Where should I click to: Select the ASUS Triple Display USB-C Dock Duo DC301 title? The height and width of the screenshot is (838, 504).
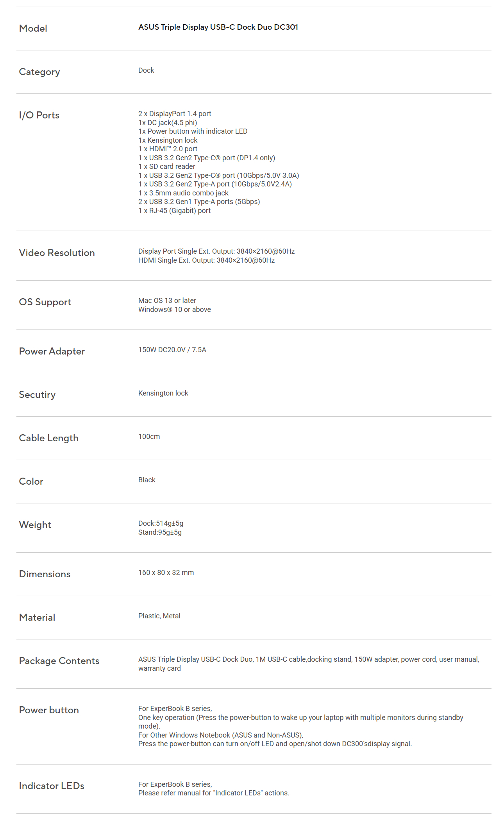(x=218, y=27)
